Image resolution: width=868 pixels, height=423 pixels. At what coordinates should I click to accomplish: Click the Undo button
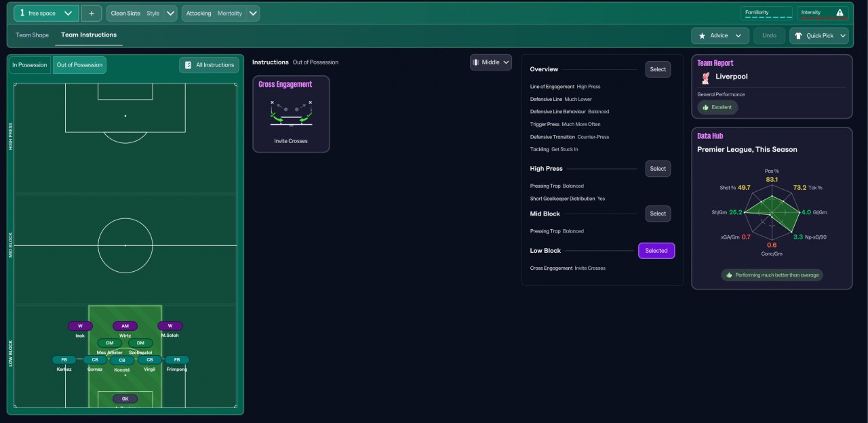[769, 35]
